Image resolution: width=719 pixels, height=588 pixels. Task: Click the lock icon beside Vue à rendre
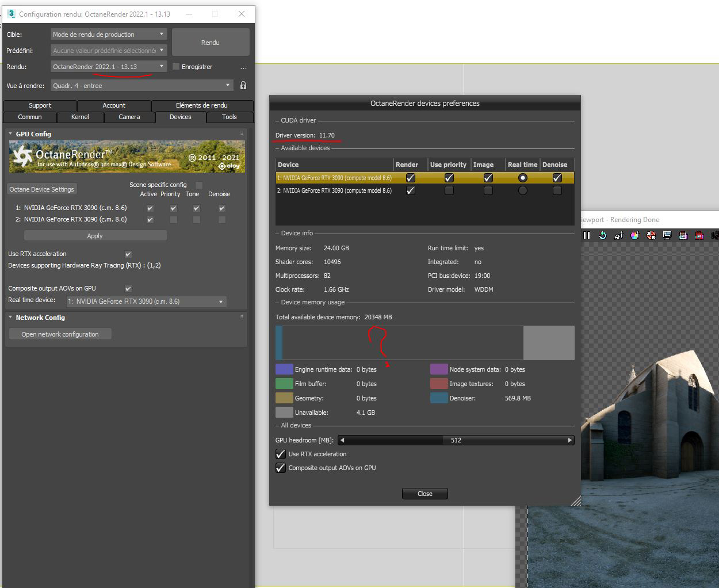tap(243, 85)
